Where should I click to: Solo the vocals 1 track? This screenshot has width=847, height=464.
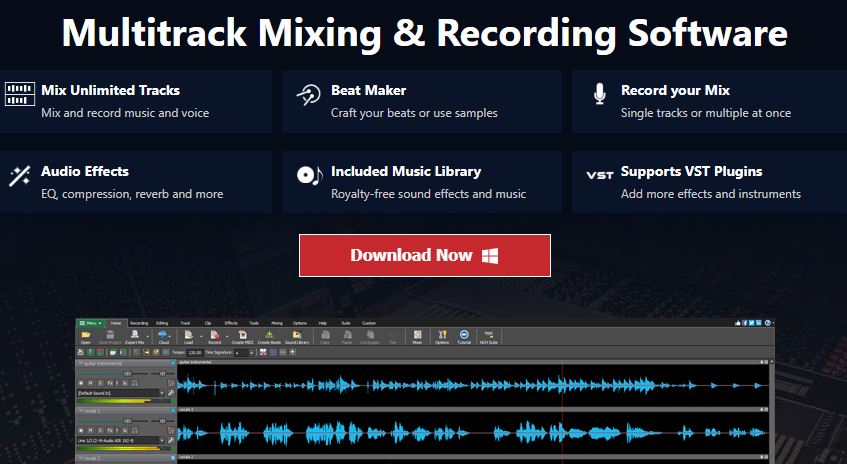pyautogui.click(x=100, y=431)
